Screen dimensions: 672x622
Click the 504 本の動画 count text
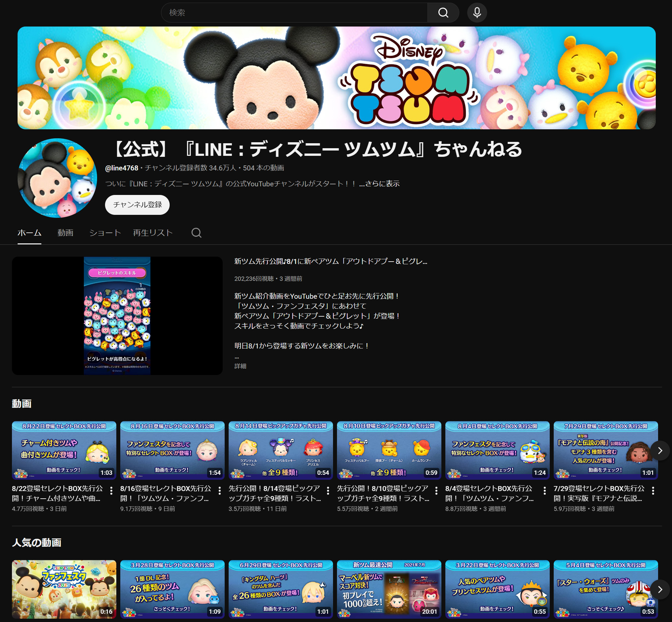tap(263, 168)
